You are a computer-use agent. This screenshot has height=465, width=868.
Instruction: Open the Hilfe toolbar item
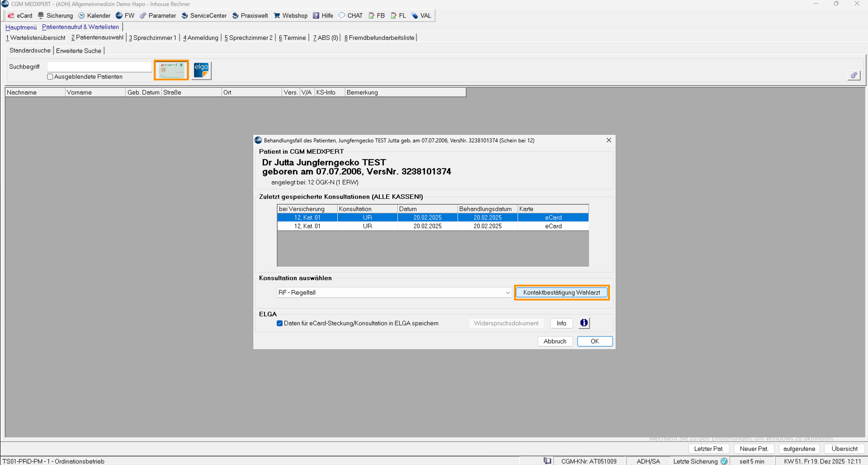pyautogui.click(x=323, y=15)
